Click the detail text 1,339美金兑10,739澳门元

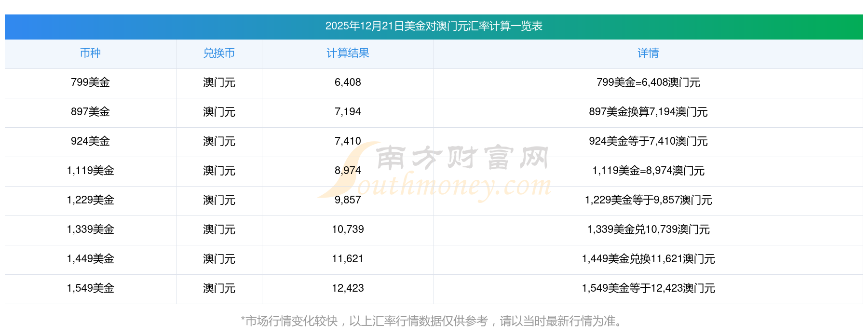pyautogui.click(x=648, y=229)
